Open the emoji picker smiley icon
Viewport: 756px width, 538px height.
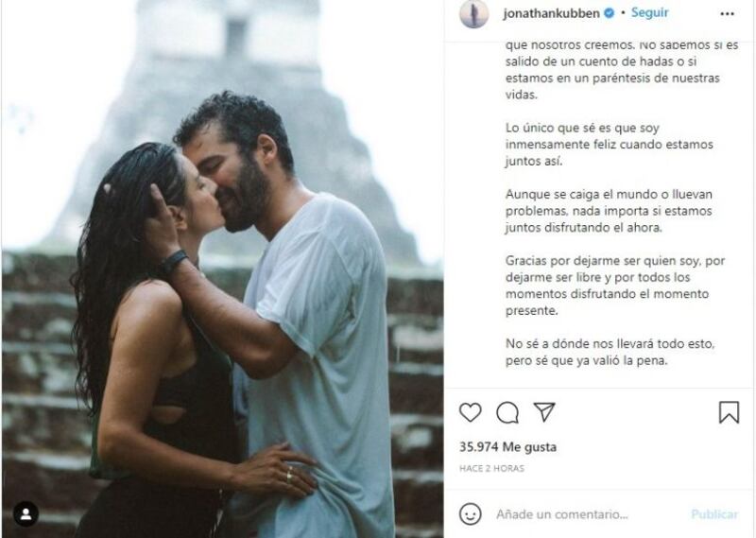coord(470,513)
